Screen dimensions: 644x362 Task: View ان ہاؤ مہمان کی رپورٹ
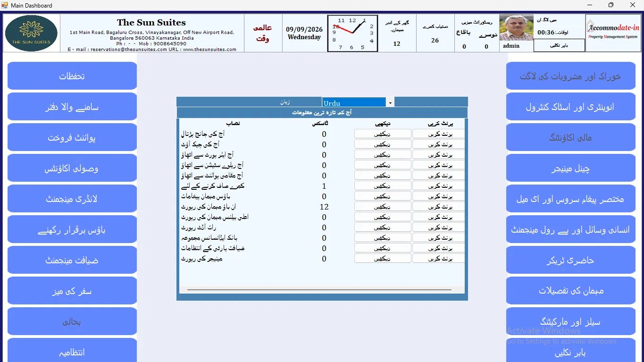[x=383, y=207]
